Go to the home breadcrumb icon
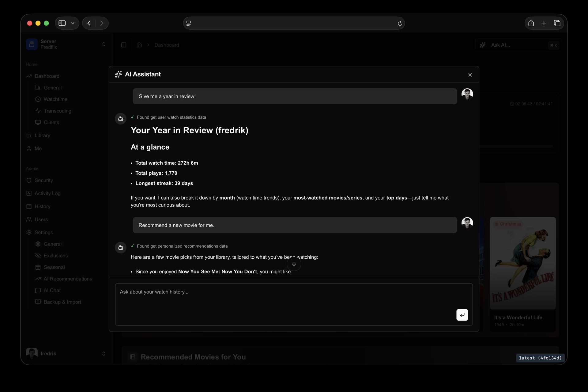This screenshot has height=392, width=588. (139, 45)
